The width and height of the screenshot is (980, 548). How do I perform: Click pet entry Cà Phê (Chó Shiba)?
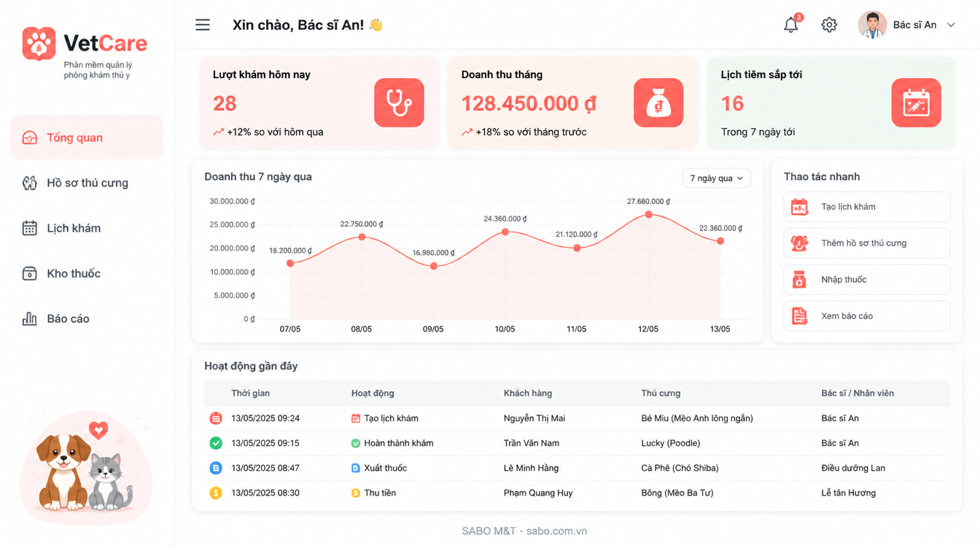tap(680, 468)
